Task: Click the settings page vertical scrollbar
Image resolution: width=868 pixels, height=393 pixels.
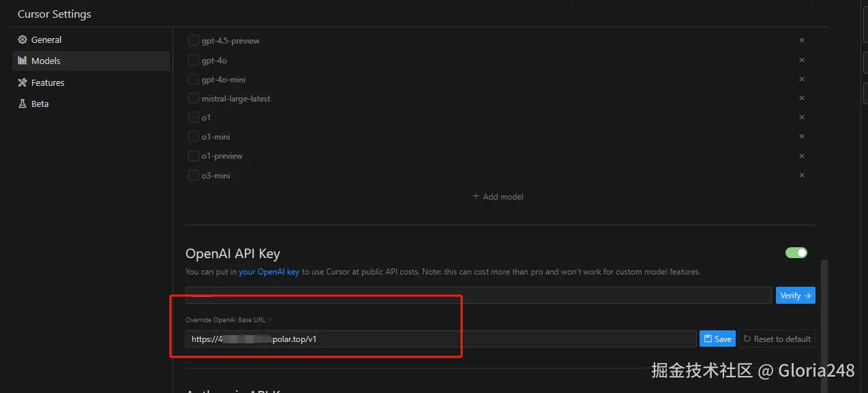Action: point(824,326)
